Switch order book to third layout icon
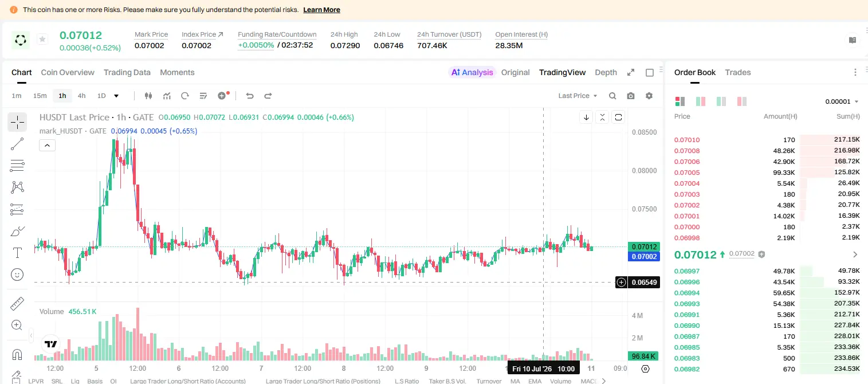The image size is (868, 384). [721, 101]
